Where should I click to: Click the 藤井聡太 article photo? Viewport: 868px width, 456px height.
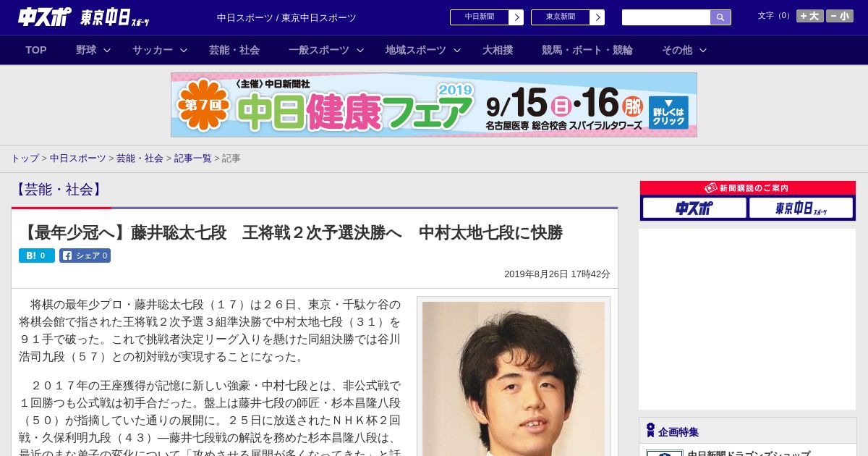coord(514,379)
